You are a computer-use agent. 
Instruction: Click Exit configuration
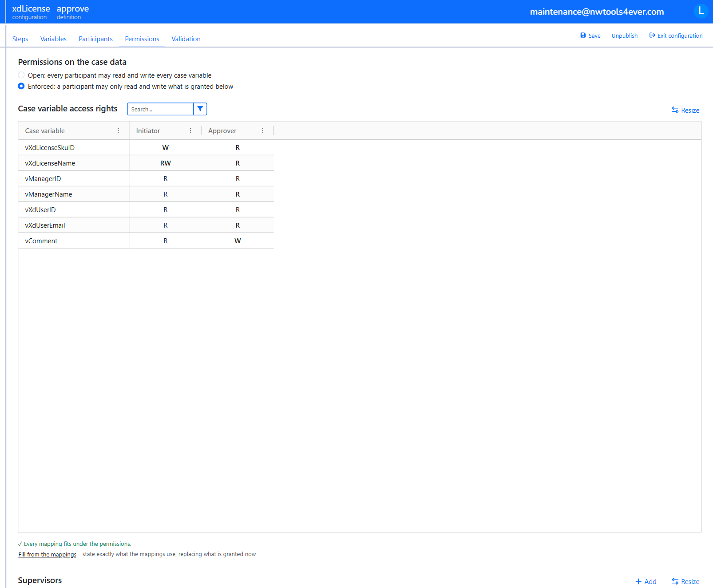pyautogui.click(x=676, y=36)
